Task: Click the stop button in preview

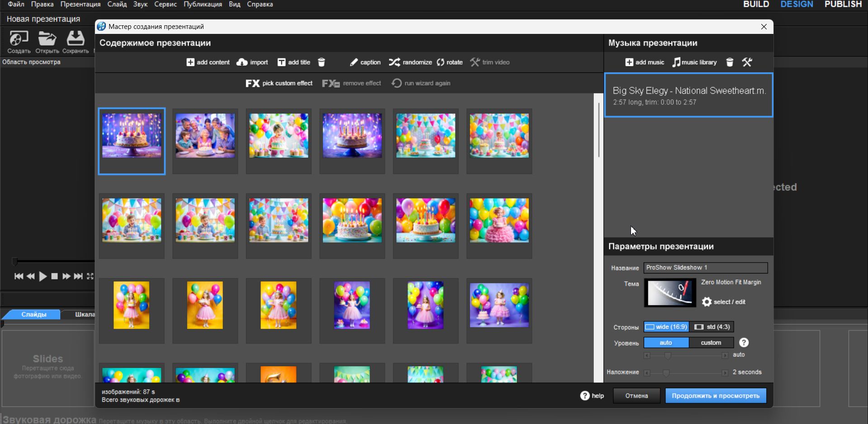Action: (x=54, y=276)
